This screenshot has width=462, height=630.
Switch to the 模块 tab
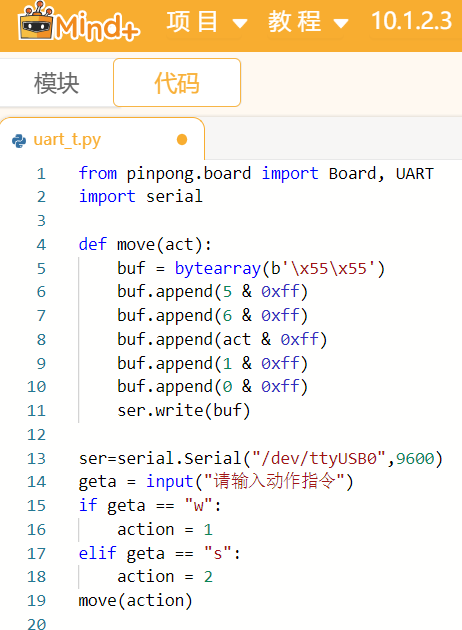click(x=56, y=83)
